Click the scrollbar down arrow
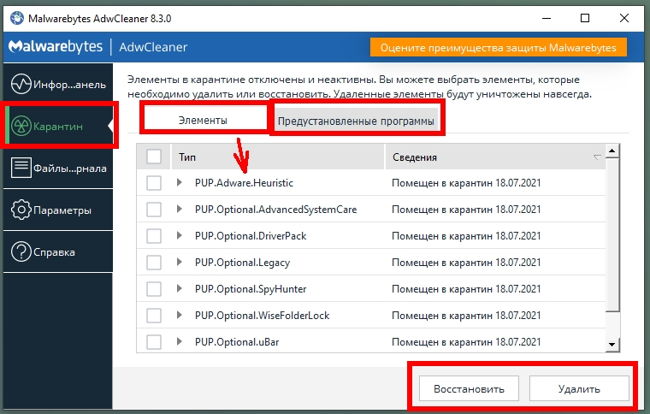Screen dimensions: 650x414 [x=612, y=344]
